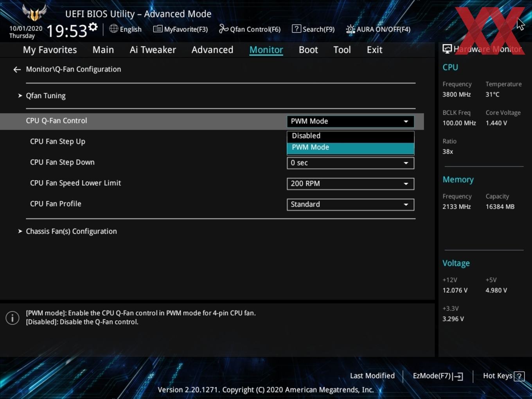532x399 pixels.
Task: Click the Ratio value 38x
Action: pyautogui.click(x=448, y=152)
